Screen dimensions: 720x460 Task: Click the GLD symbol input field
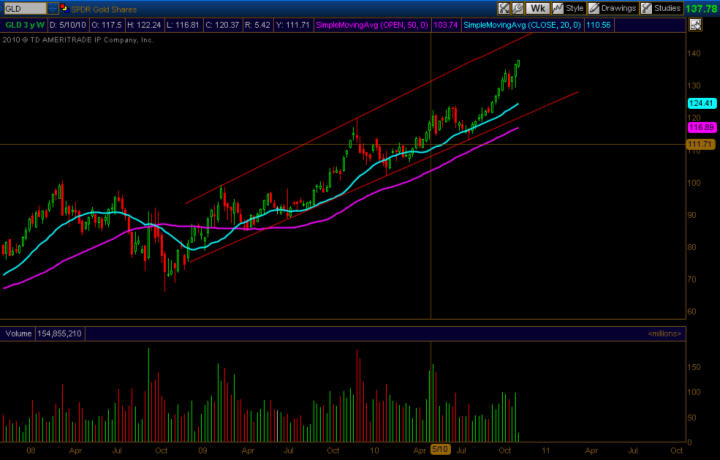coord(25,9)
